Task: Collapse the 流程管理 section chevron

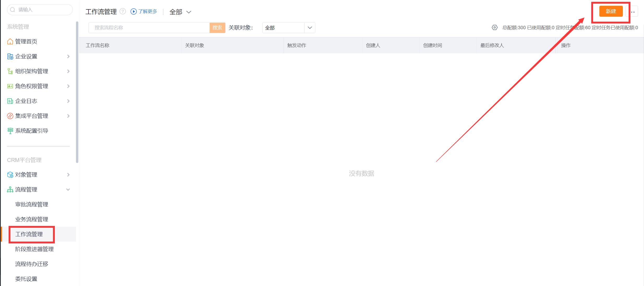Action: (x=68, y=190)
